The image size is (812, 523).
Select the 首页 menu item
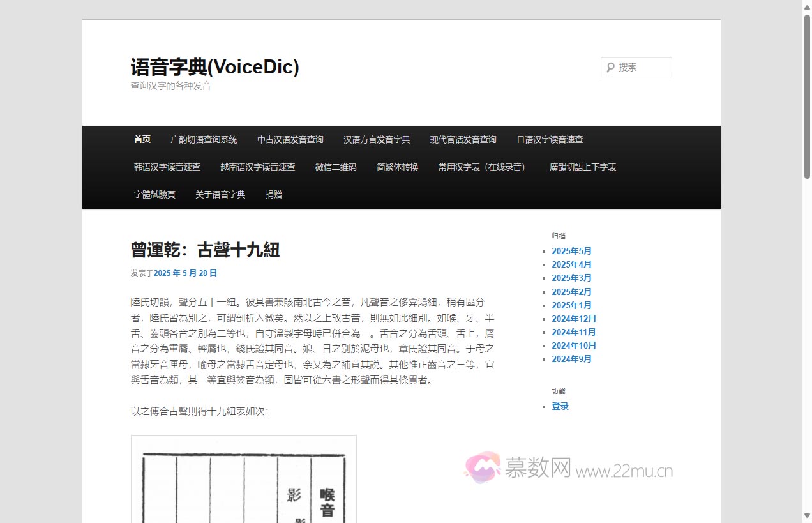(141, 139)
